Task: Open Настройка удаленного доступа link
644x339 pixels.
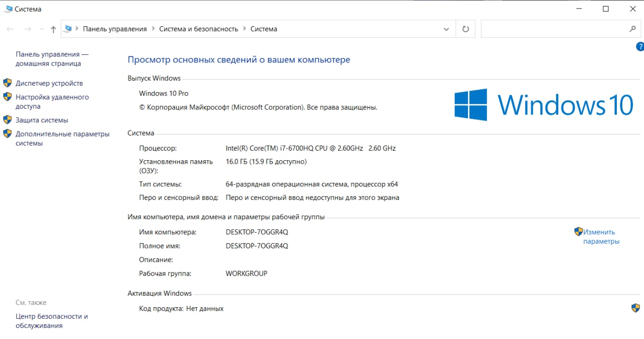Action: coord(52,102)
